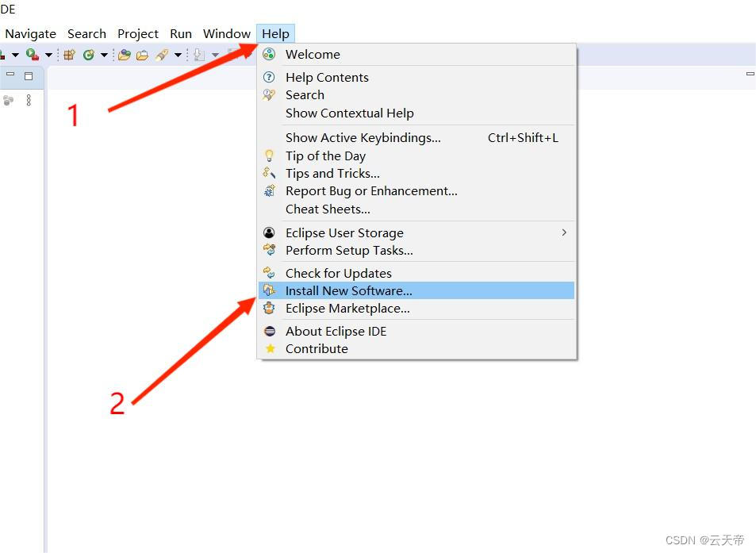Open the Welcome entry's globe icon
Screen dimensions: 756x553
point(269,54)
